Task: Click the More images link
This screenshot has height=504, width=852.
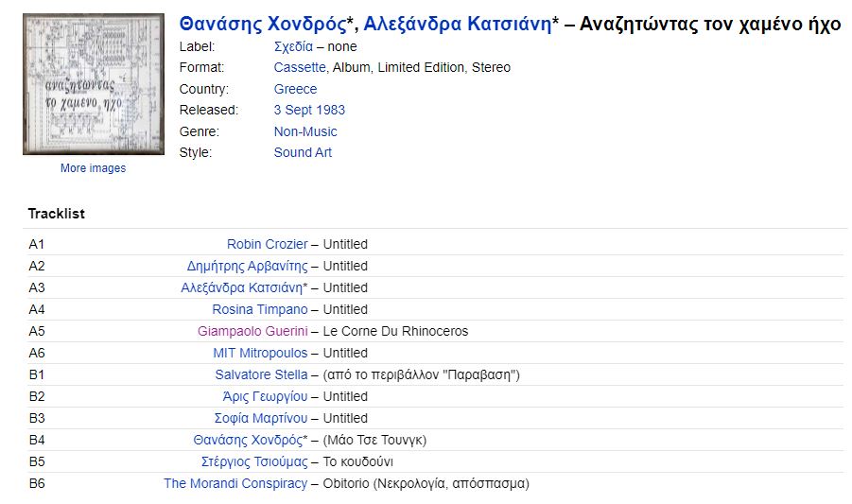Action: point(93,168)
